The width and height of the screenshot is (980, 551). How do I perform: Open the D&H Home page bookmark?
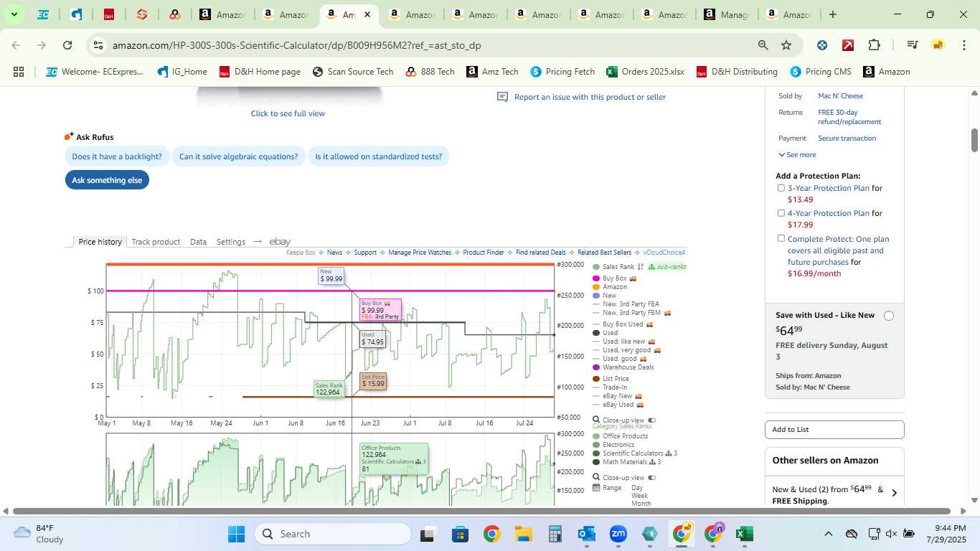point(260,72)
